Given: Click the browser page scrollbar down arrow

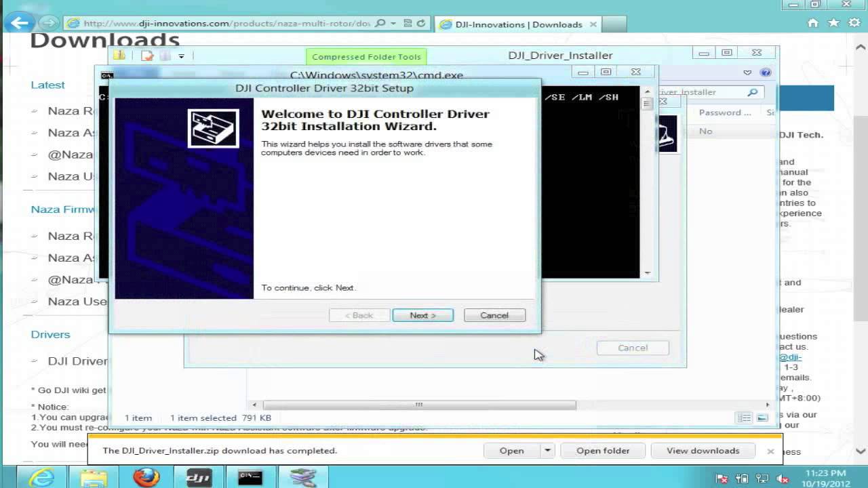Looking at the screenshot, I should [x=861, y=451].
